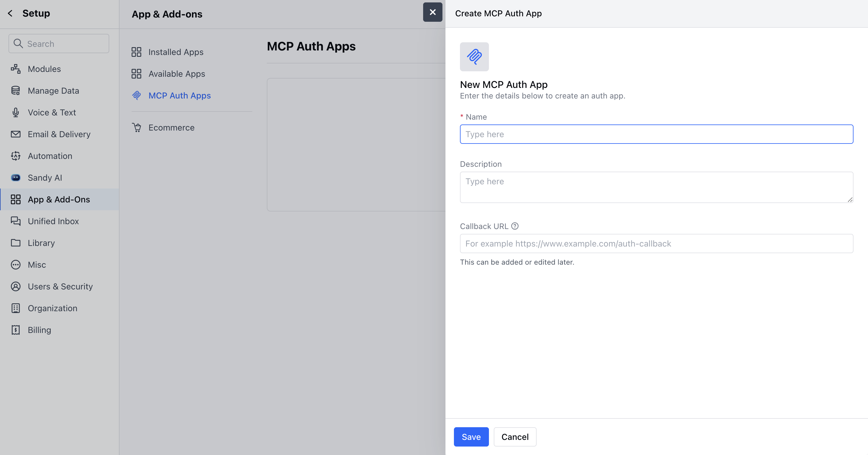Click the App & Add-Ons grid icon

click(x=15, y=199)
